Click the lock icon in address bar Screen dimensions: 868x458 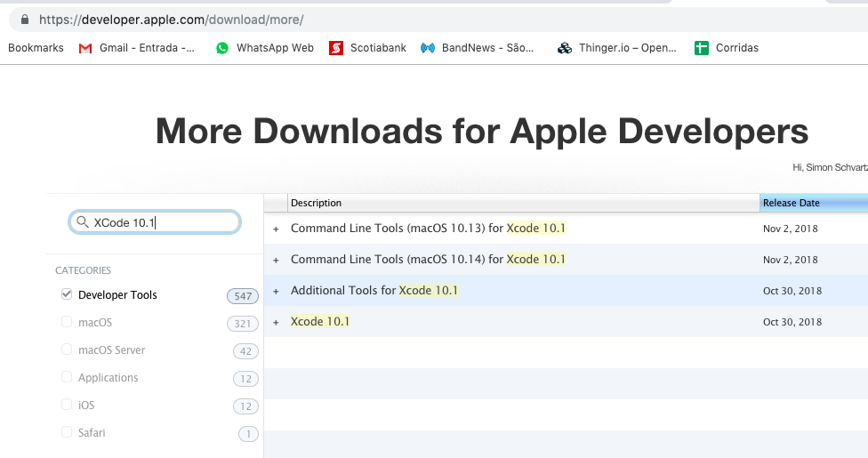(x=23, y=19)
